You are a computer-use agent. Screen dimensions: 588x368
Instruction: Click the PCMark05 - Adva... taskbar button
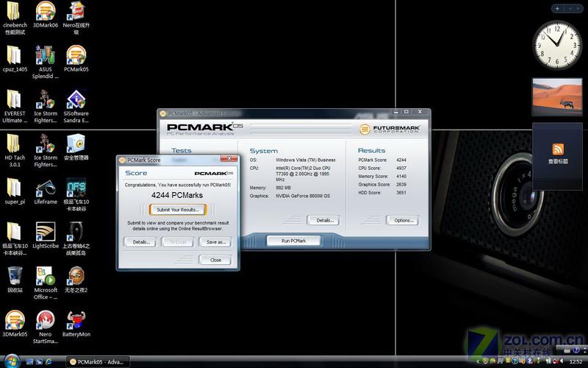[98, 362]
